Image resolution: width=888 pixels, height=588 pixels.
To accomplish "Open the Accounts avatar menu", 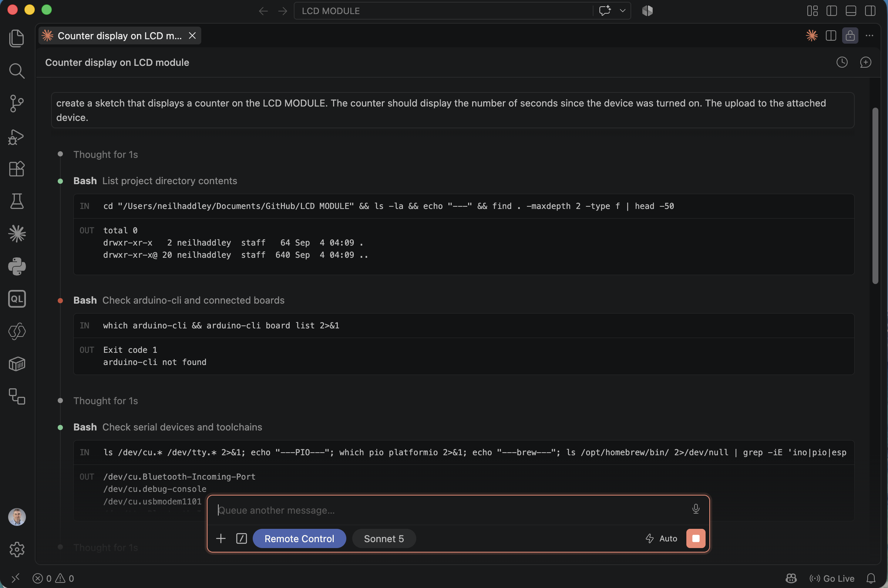I will [x=17, y=517].
